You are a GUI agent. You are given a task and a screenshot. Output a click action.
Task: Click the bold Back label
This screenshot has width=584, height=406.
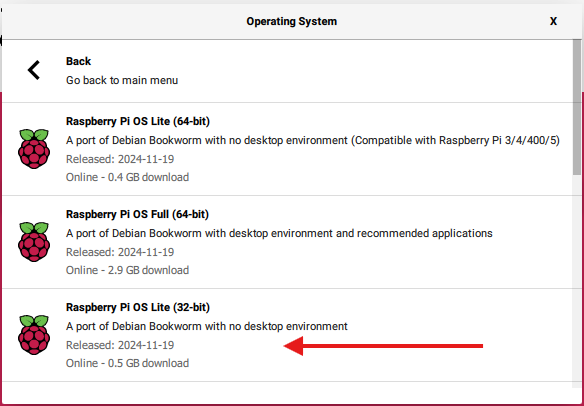point(78,61)
